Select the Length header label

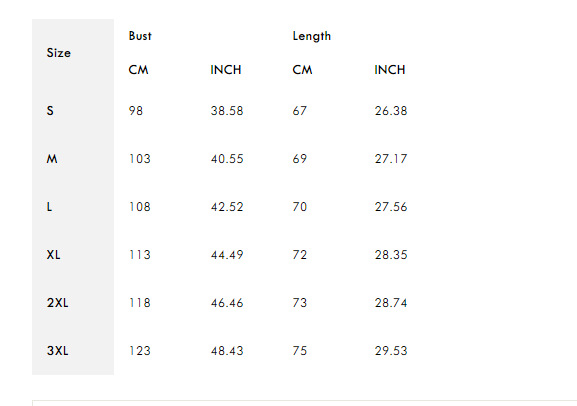click(312, 36)
